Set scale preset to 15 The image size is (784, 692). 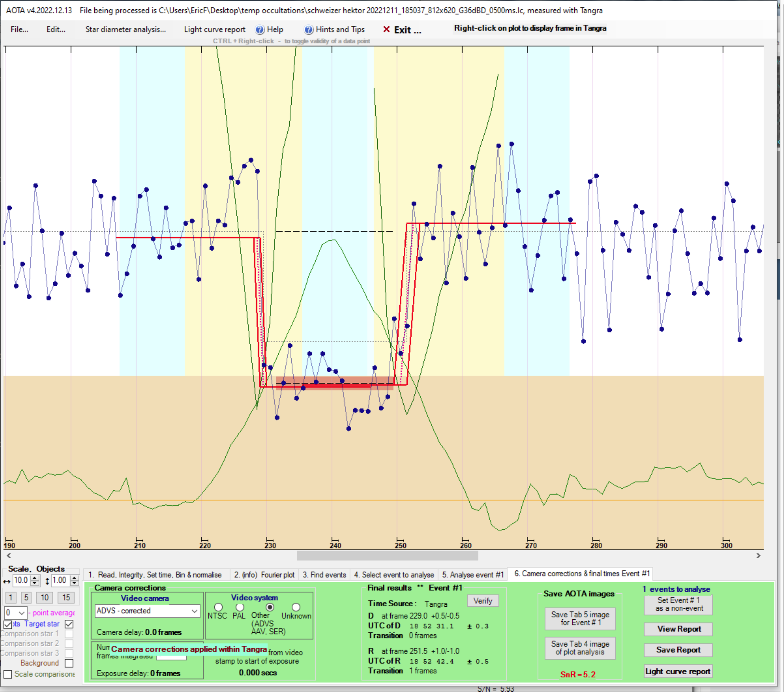(66, 597)
